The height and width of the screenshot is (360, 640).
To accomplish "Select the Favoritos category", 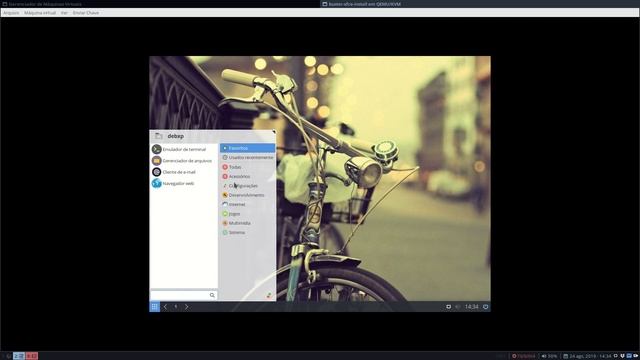I will [247, 148].
